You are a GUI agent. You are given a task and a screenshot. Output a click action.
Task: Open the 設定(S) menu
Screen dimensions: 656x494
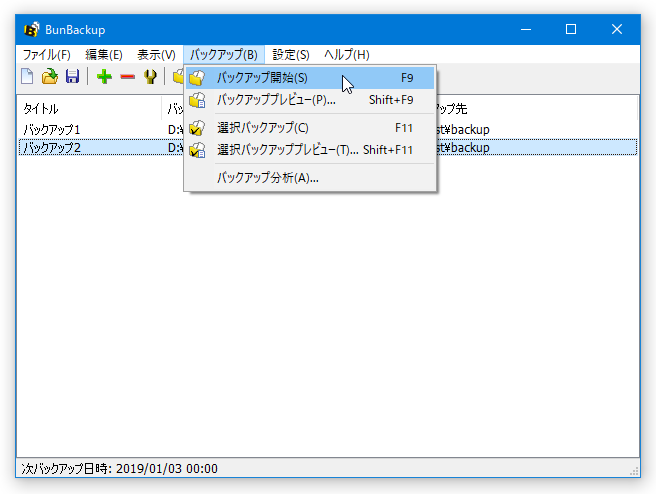291,55
